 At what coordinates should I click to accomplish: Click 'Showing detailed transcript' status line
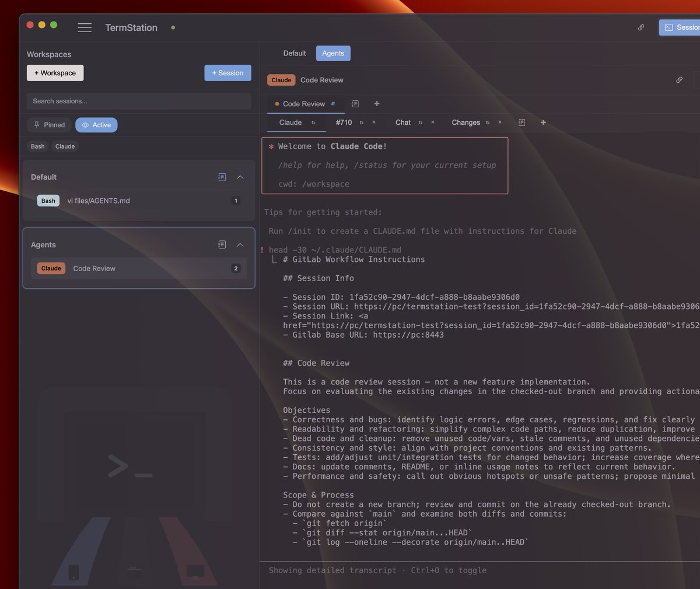pyautogui.click(x=377, y=570)
